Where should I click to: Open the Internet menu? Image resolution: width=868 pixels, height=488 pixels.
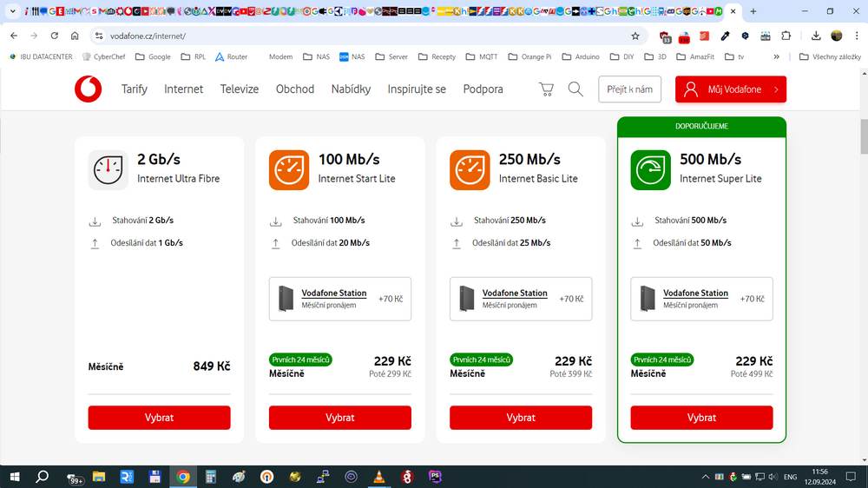click(x=183, y=89)
